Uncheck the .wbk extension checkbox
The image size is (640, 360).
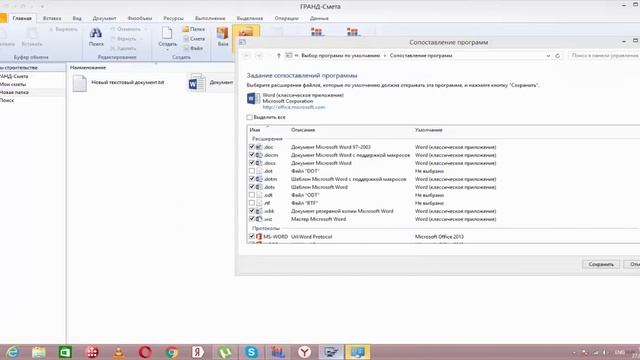pos(252,211)
